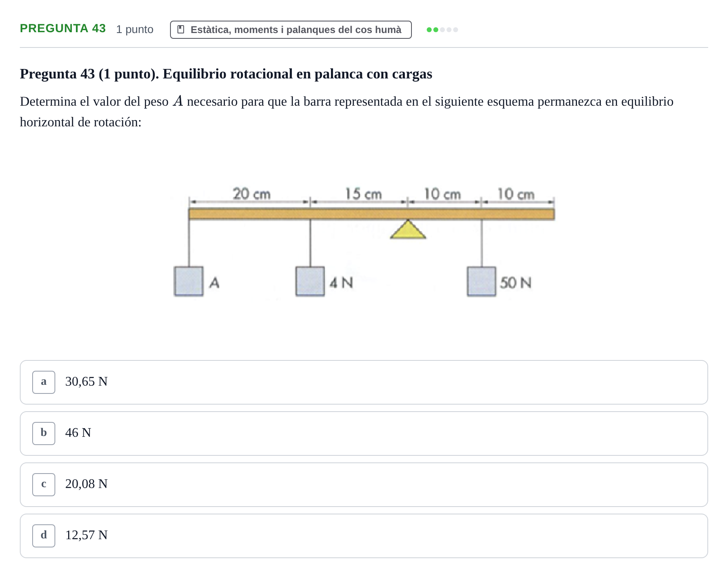
Task: Click the yellow fulcrum triangle in diagram
Action: tap(408, 230)
